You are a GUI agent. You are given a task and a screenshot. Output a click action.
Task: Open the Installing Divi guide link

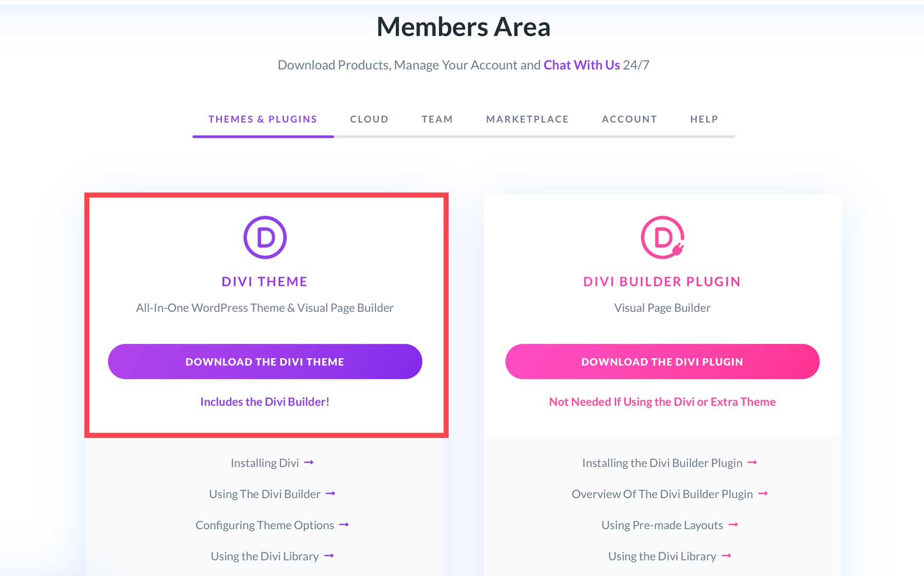pyautogui.click(x=272, y=463)
